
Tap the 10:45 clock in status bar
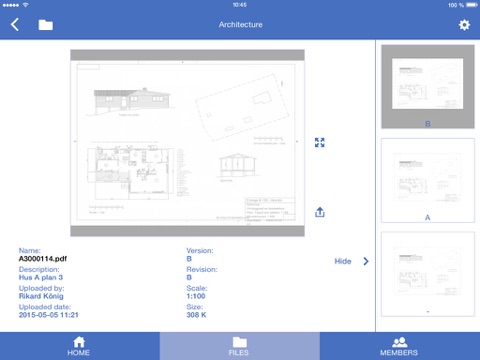(240, 5)
